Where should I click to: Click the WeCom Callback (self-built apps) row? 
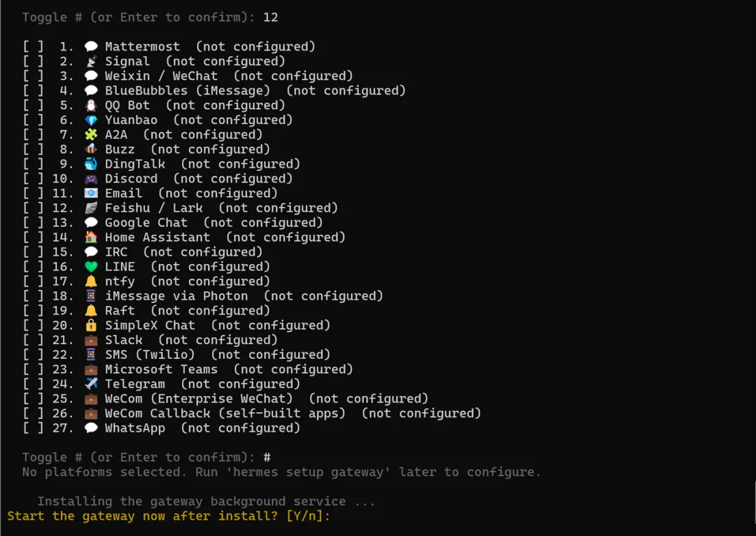tap(252, 413)
